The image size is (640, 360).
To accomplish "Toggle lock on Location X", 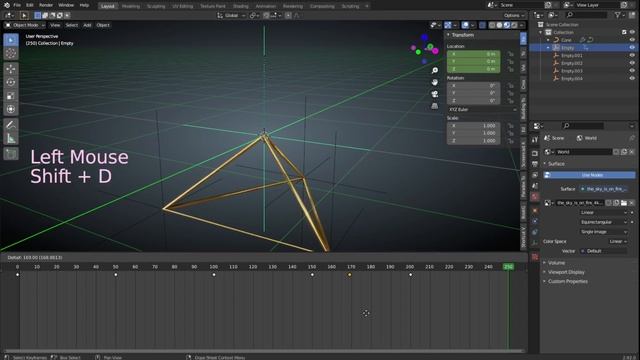I will [x=510, y=54].
